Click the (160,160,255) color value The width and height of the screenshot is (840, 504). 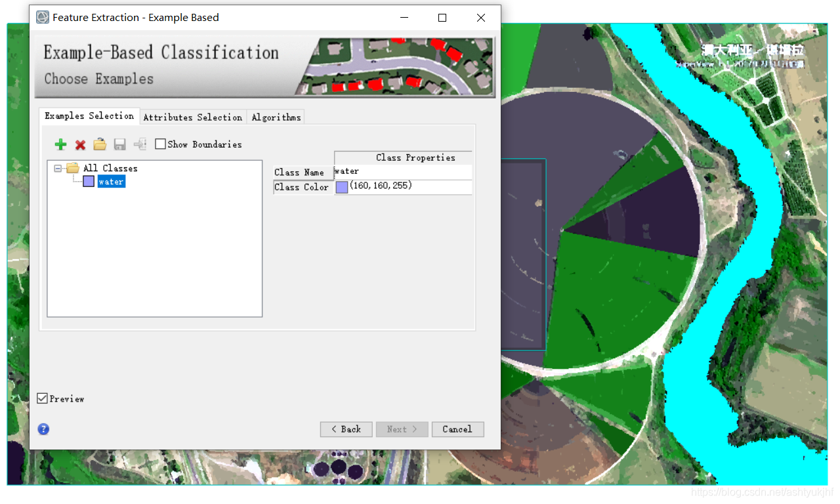point(381,186)
